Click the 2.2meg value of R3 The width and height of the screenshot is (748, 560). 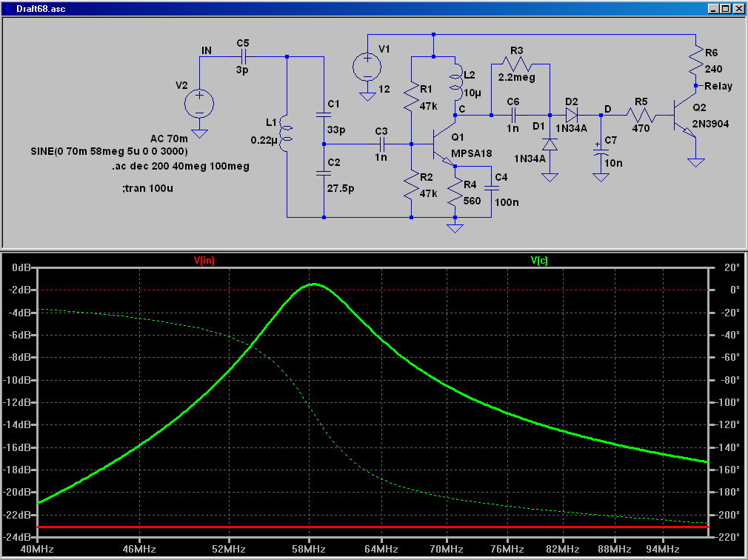point(517,77)
